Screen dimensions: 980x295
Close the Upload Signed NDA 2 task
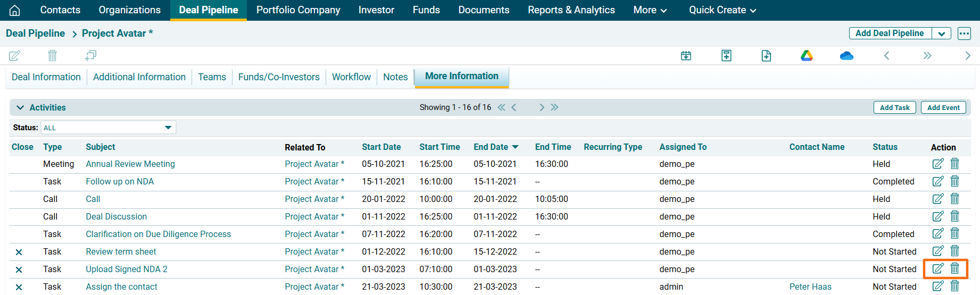pos(19,269)
